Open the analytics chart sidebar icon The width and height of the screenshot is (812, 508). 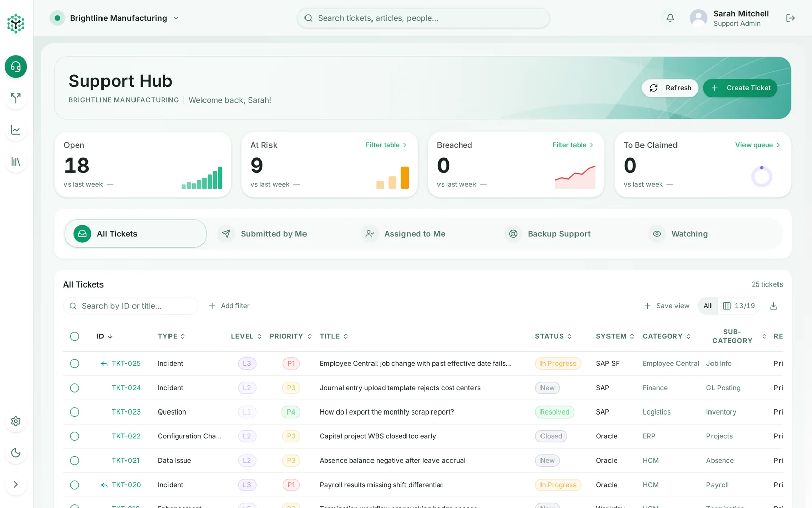(16, 130)
